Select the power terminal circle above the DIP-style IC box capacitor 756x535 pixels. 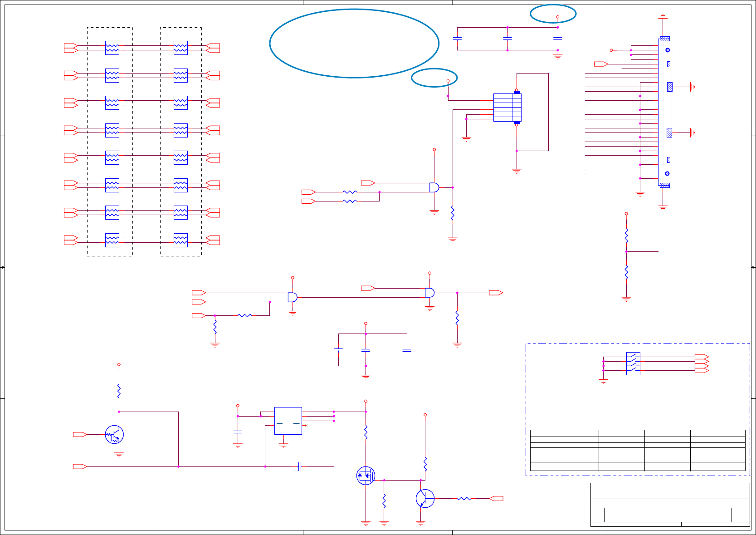click(238, 406)
